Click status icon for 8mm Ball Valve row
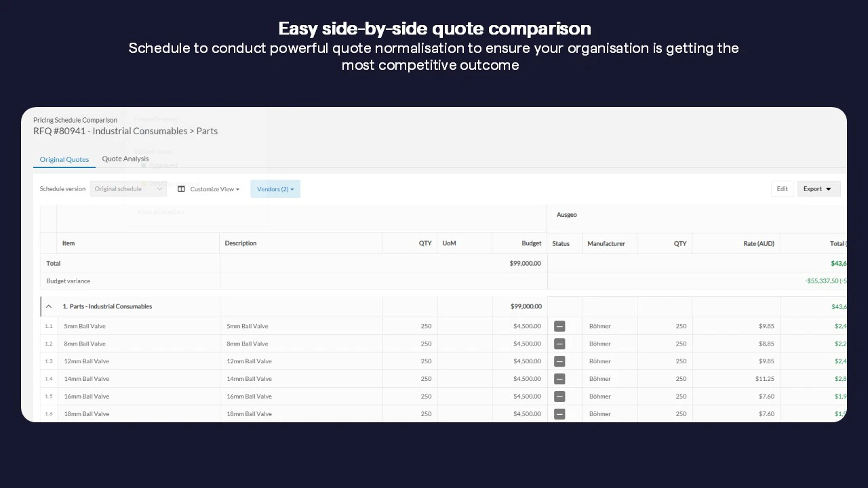Viewport: 868px width, 488px height. 559,344
